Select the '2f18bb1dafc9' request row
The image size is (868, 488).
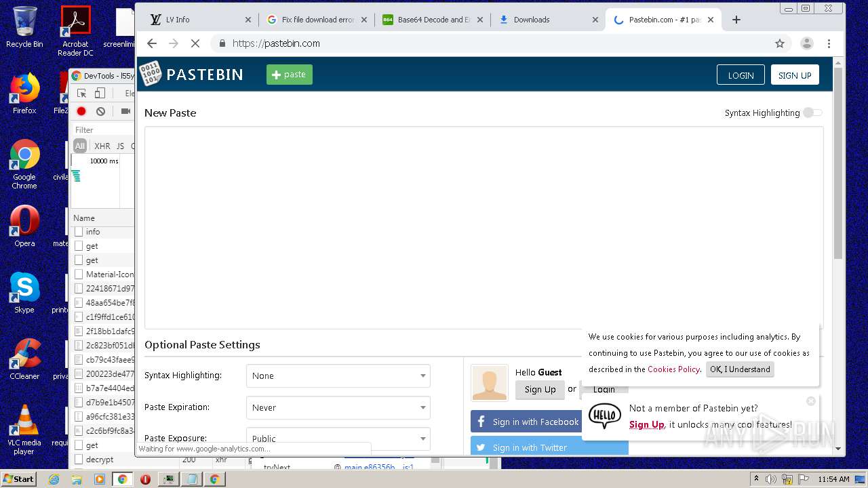103,331
